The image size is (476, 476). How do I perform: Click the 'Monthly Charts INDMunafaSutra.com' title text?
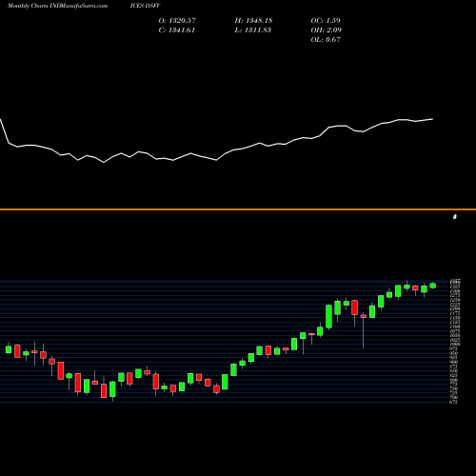click(x=57, y=6)
